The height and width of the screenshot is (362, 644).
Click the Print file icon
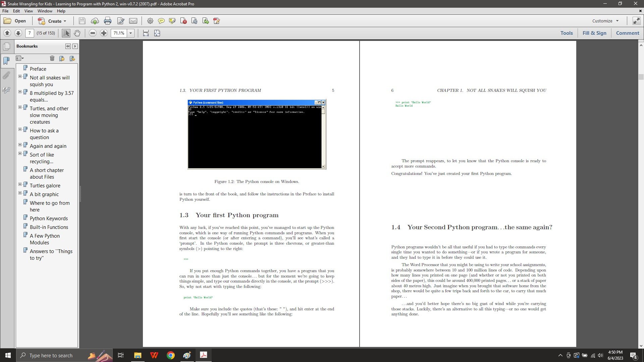(108, 21)
